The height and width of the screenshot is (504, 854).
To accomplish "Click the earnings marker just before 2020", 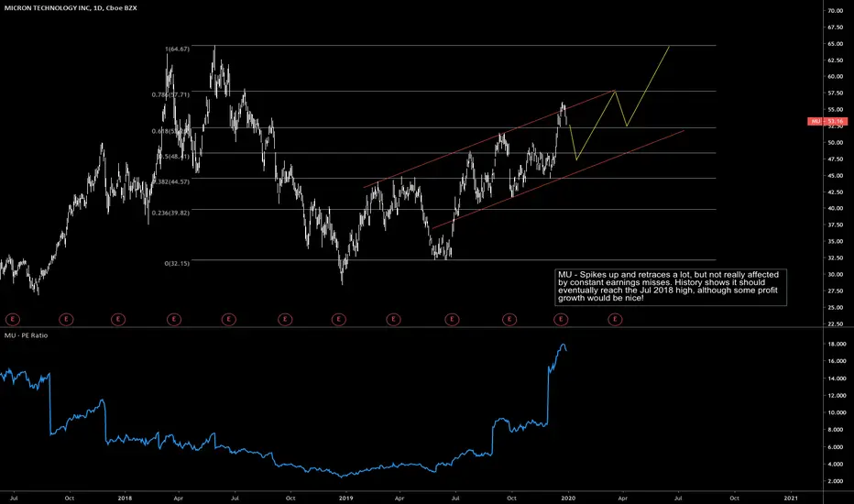I will point(561,319).
